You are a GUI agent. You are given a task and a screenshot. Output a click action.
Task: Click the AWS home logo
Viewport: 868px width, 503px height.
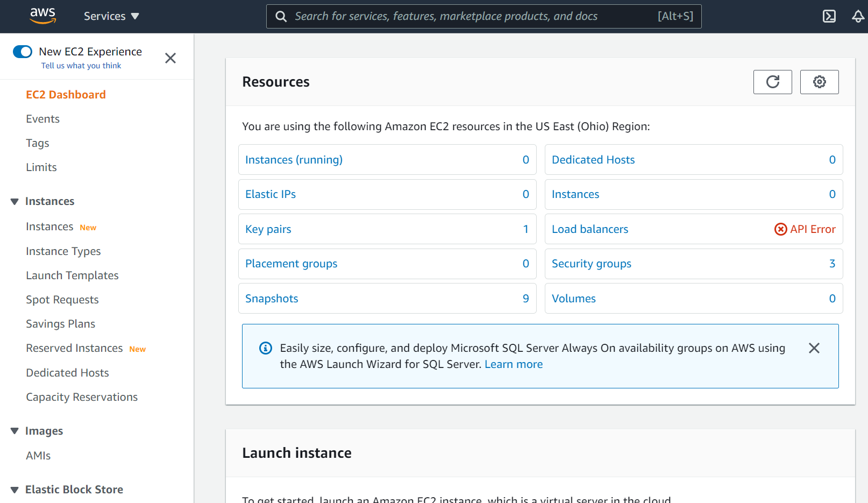tap(42, 16)
